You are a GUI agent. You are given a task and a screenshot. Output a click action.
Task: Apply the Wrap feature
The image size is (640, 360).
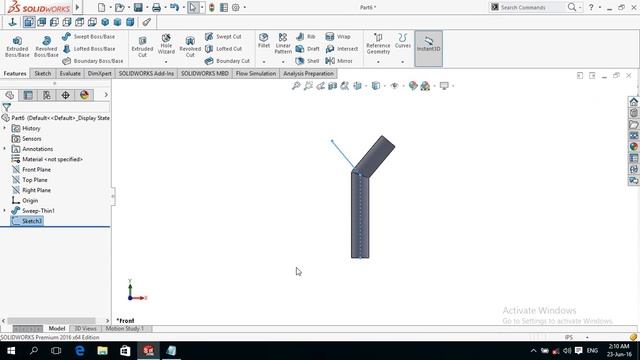point(338,37)
